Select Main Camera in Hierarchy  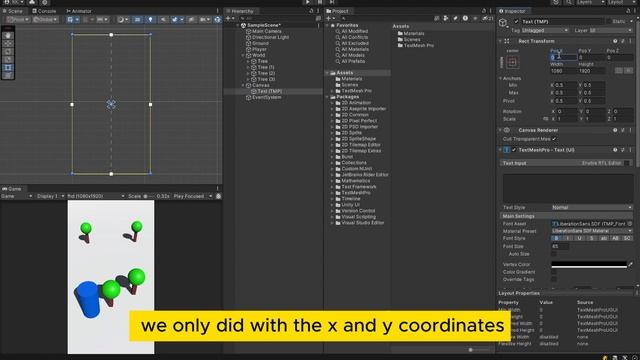click(x=267, y=31)
